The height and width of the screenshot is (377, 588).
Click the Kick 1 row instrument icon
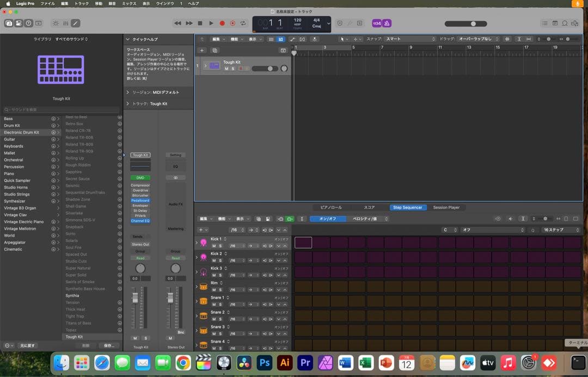pos(204,242)
